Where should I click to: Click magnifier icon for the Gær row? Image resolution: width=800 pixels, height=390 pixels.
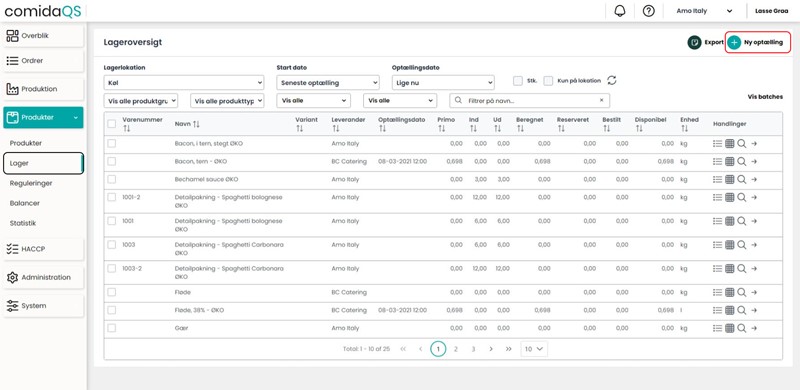[741, 328]
